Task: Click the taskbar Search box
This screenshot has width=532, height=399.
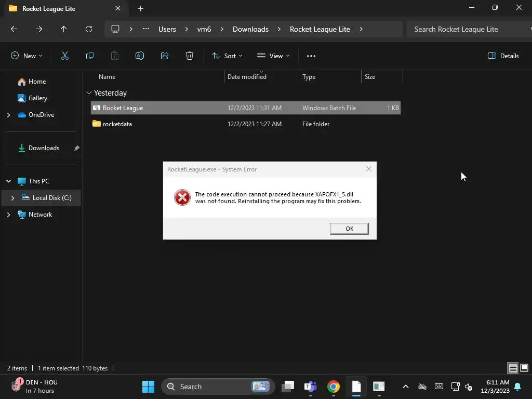Action: click(218, 387)
